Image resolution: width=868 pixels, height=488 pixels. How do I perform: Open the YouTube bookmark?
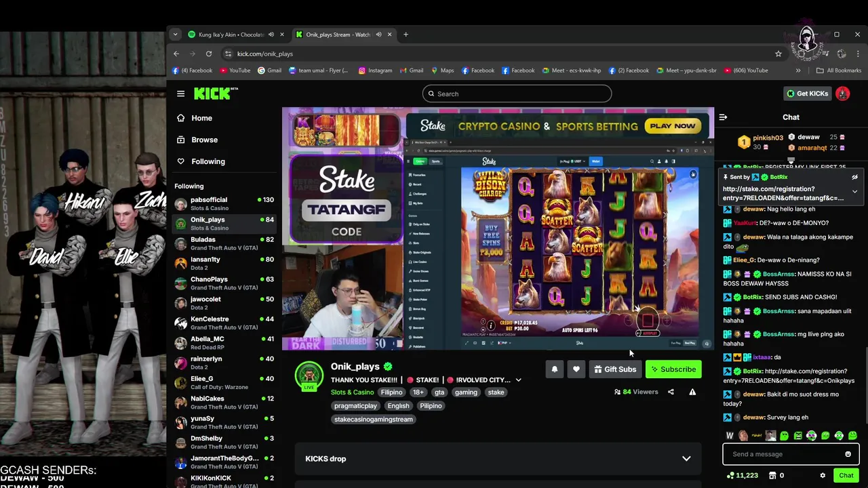coord(235,70)
